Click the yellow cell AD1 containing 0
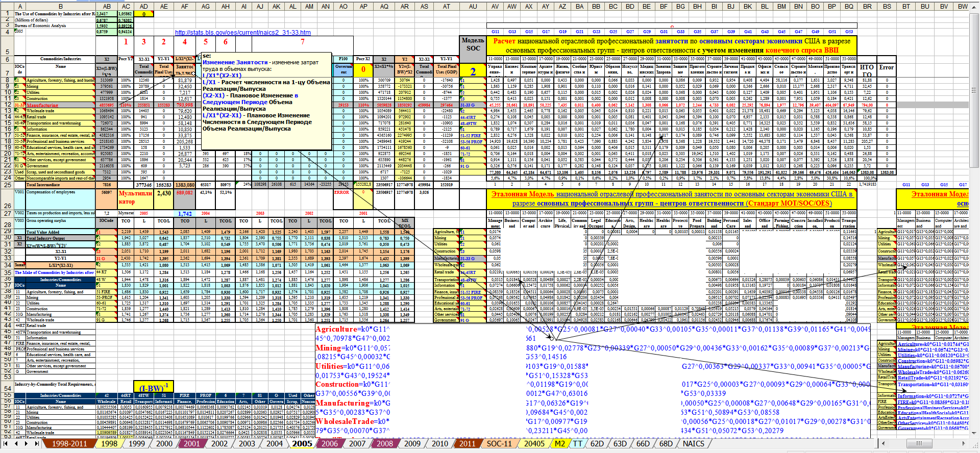Screen dimensions: 980x453 tap(144, 14)
